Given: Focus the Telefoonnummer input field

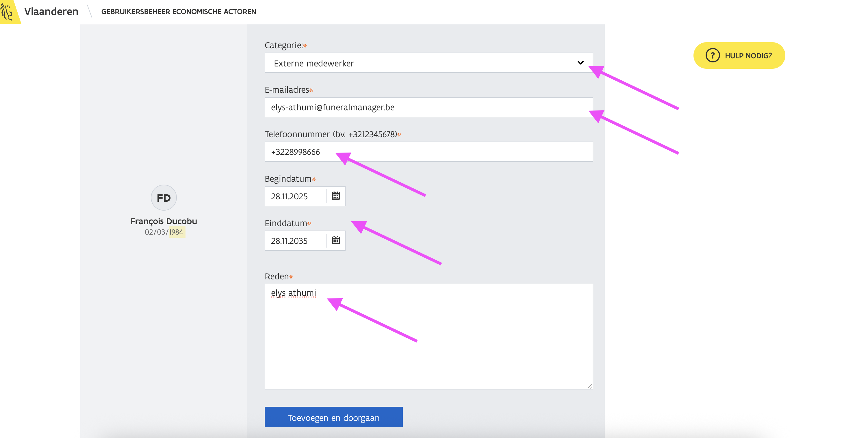Looking at the screenshot, I should (465, 152).
